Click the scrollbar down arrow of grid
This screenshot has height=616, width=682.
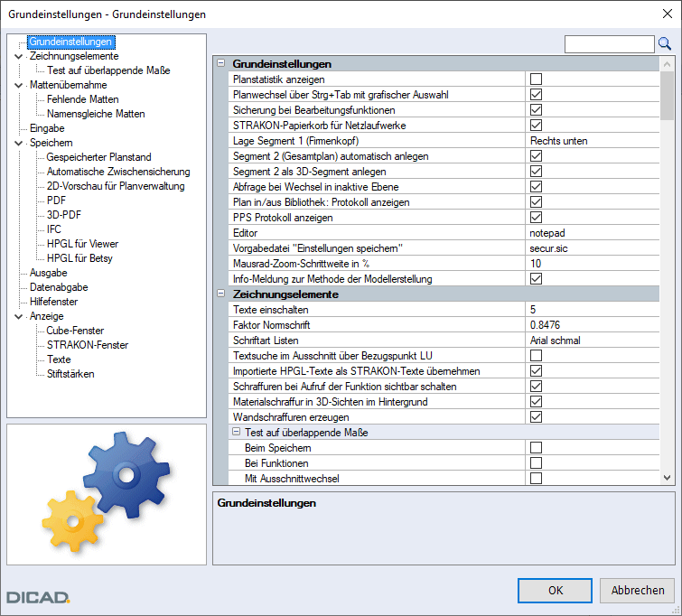point(667,478)
